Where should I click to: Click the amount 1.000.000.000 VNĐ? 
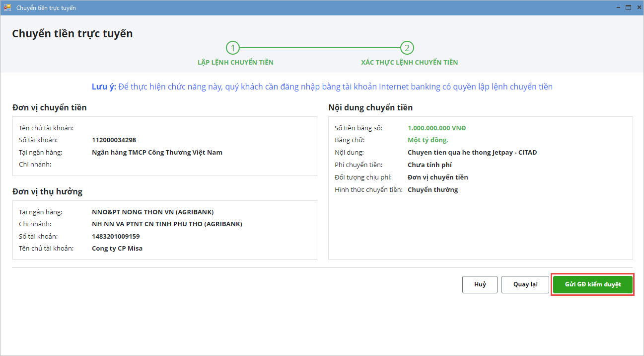[436, 128]
